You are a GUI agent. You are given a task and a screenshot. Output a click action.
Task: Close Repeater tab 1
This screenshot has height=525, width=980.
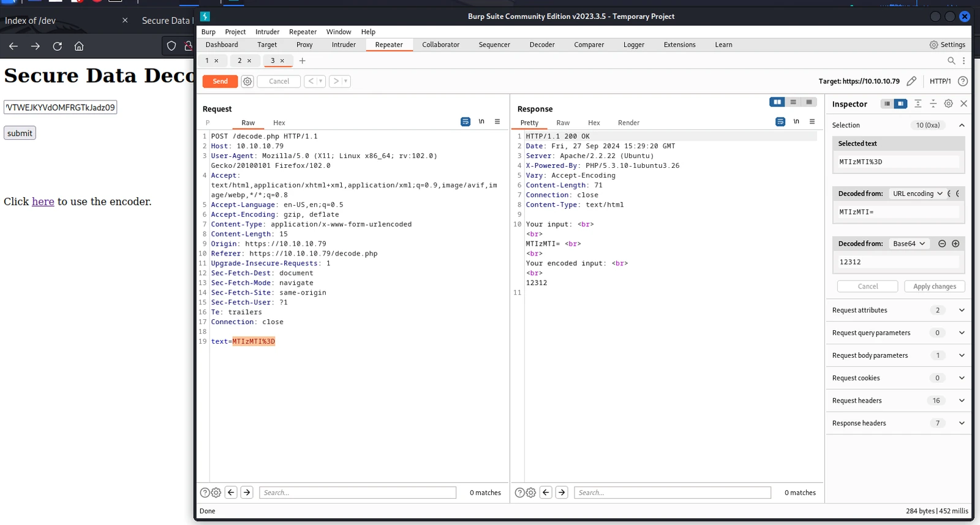click(x=216, y=61)
